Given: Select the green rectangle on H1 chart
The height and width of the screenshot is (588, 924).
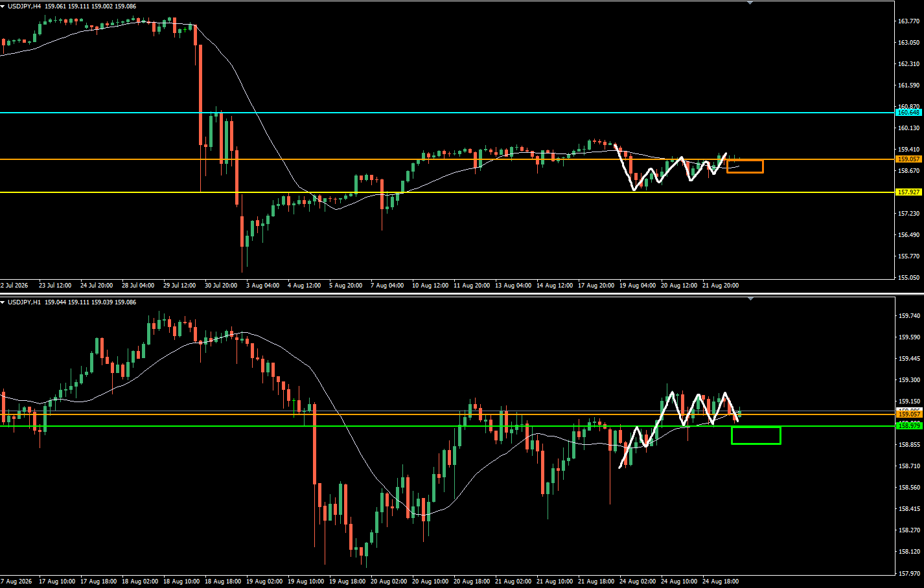Looking at the screenshot, I should pos(756,435).
